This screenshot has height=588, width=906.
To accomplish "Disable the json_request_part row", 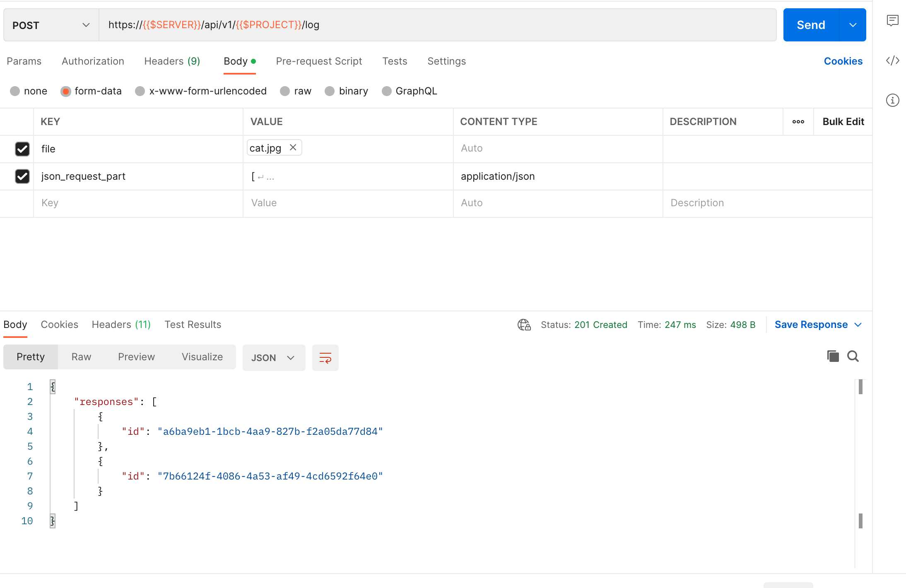I will coord(22,176).
